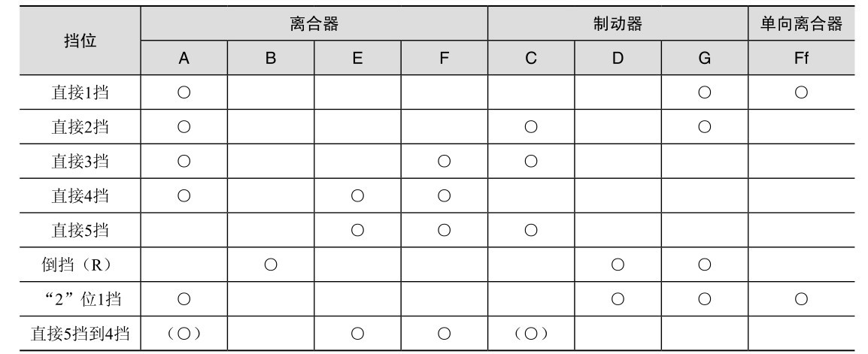Click the circle under G in "2"位1挡 row
Viewport: 868px width, 354px height.
point(704,300)
